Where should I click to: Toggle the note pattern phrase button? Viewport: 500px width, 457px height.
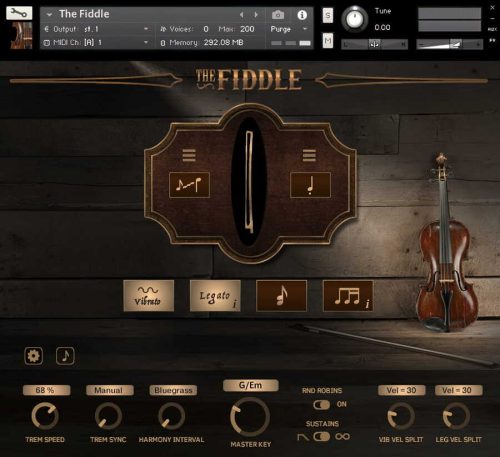pos(348,296)
